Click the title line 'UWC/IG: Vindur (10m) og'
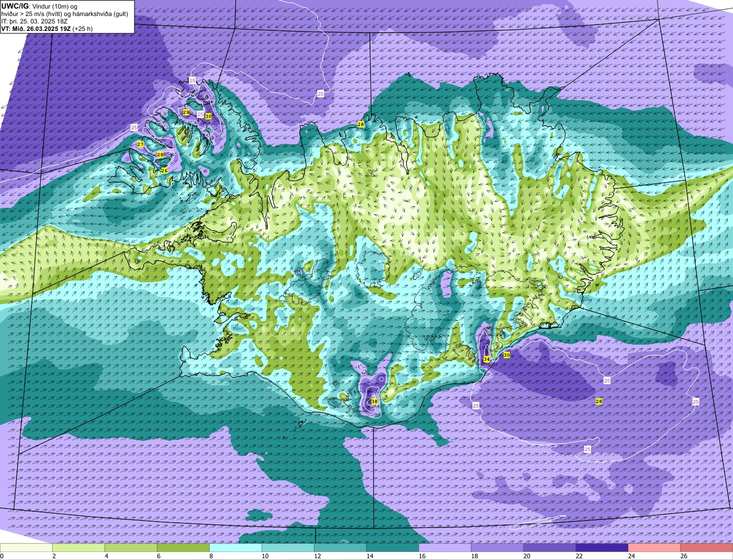 tap(39, 6)
